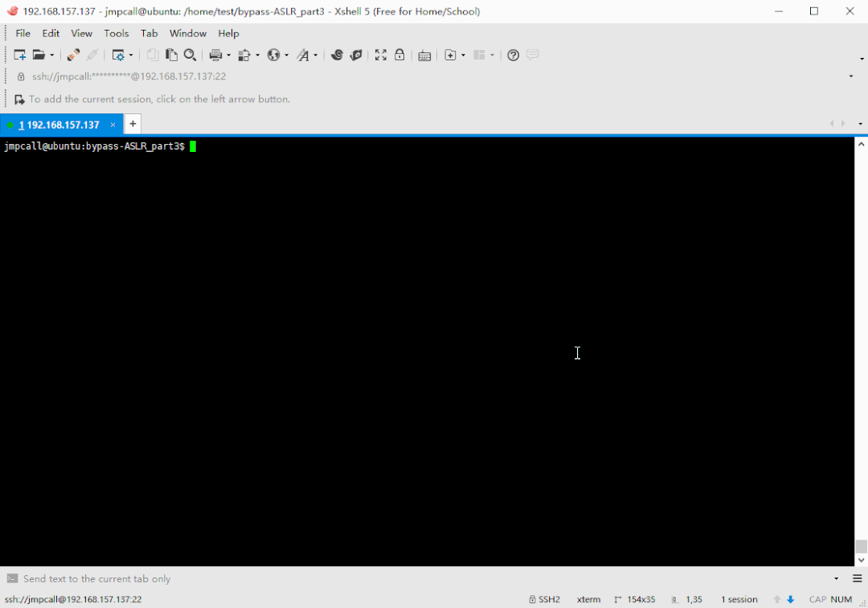Open the File menu
Image resolution: width=868 pixels, height=608 pixels.
point(23,33)
